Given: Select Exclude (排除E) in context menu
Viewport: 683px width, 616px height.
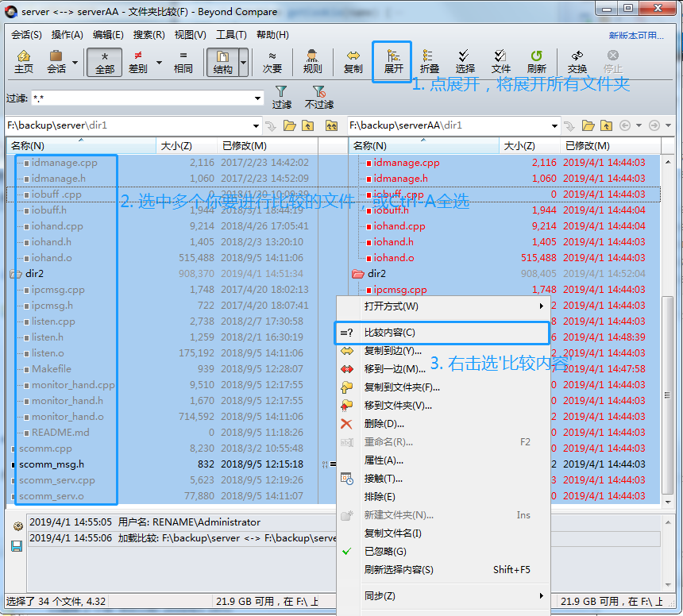Looking at the screenshot, I should [x=443, y=497].
